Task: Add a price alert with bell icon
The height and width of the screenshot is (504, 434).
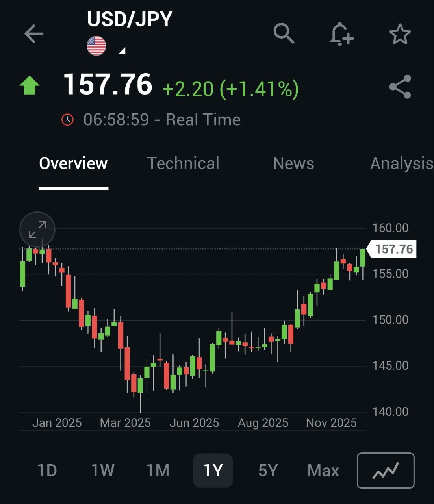Action: point(341,34)
